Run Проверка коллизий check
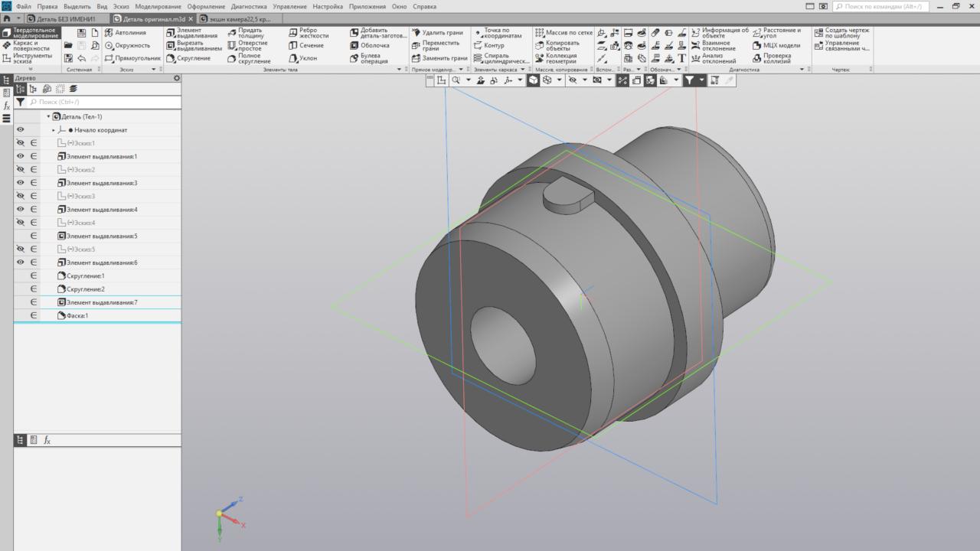The height and width of the screenshot is (551, 980). point(771,58)
